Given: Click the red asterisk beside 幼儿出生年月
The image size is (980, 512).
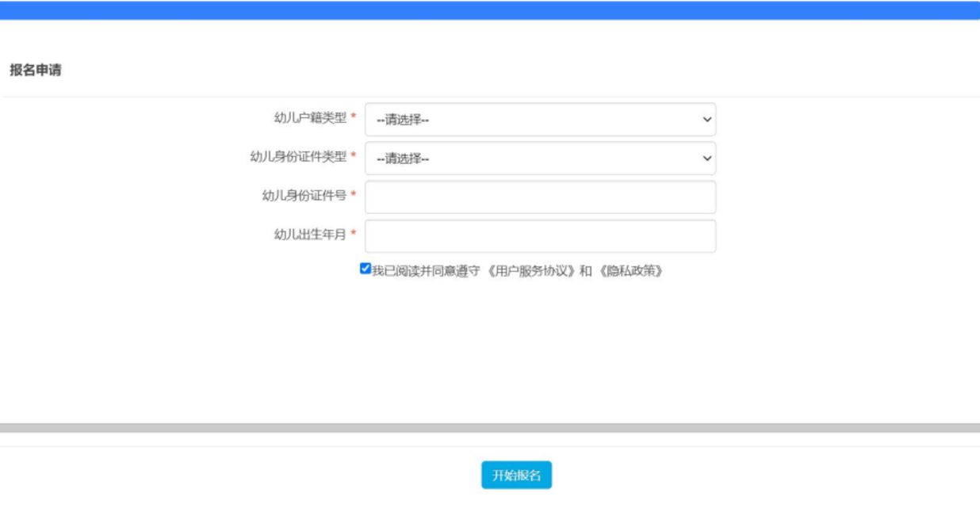Looking at the screenshot, I should pos(354,235).
